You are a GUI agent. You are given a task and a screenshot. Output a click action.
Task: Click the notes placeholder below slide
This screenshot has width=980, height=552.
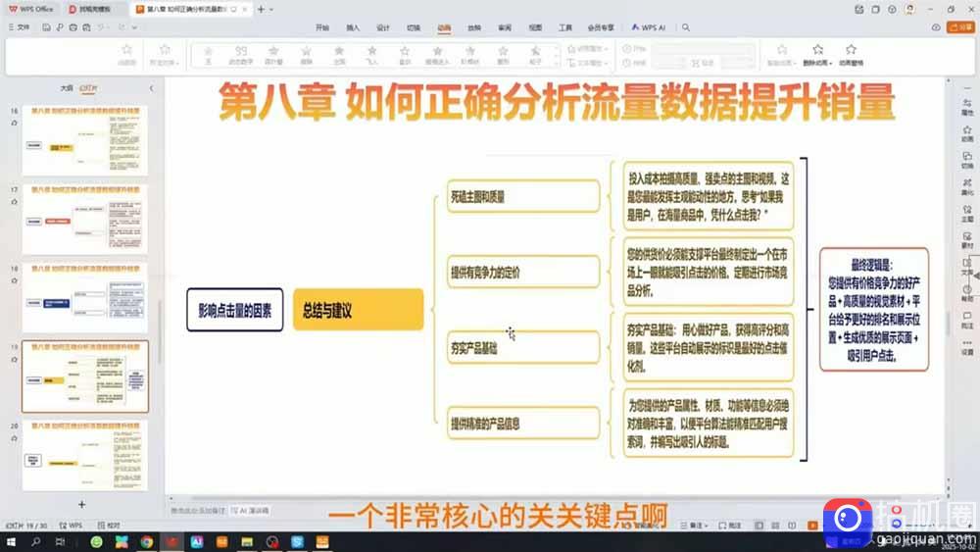[198, 511]
